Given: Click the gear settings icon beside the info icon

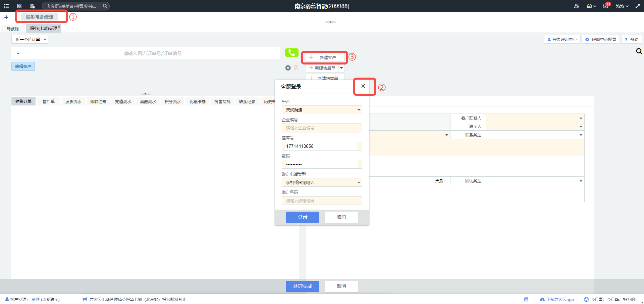Looking at the screenshot, I should point(288,68).
